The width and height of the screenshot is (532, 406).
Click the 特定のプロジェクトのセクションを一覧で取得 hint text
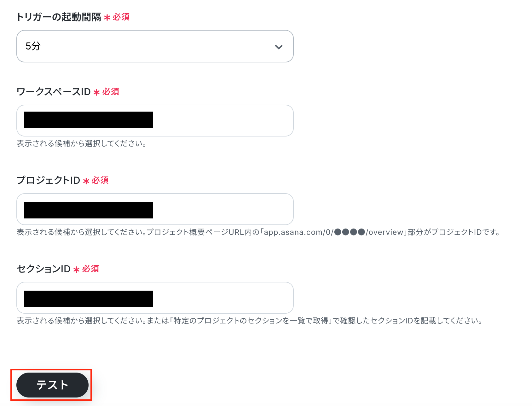[251, 321]
